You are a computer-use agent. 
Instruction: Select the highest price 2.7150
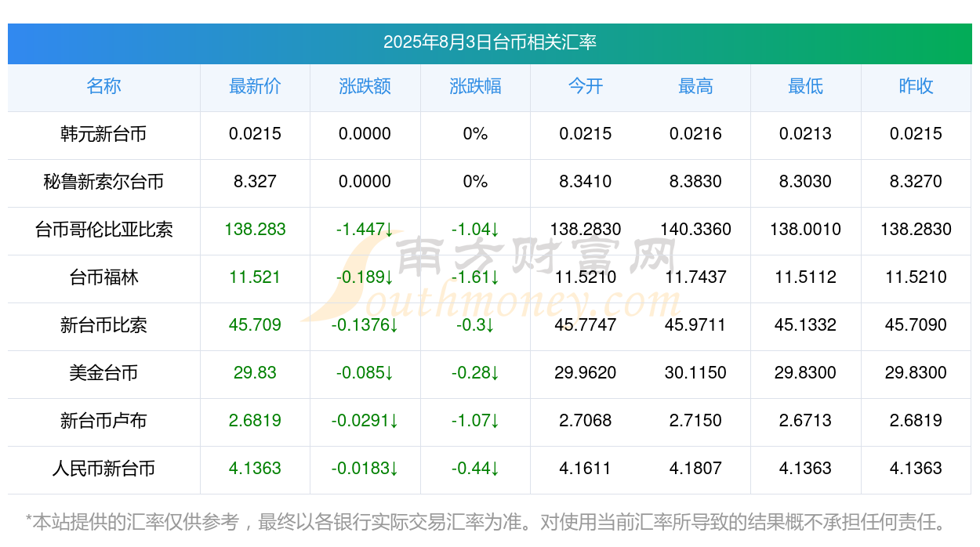[695, 421]
